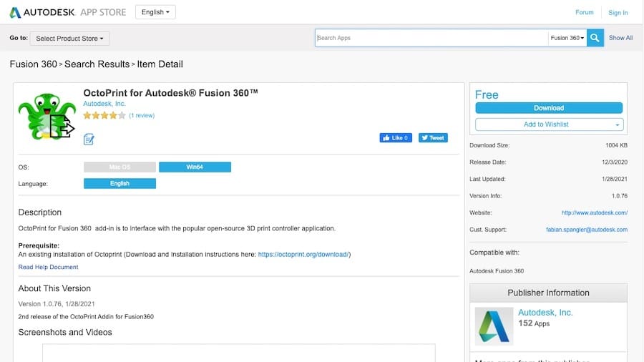Go back to Search Results breadcrumb
Screen dimensions: 644x362
coord(97,64)
